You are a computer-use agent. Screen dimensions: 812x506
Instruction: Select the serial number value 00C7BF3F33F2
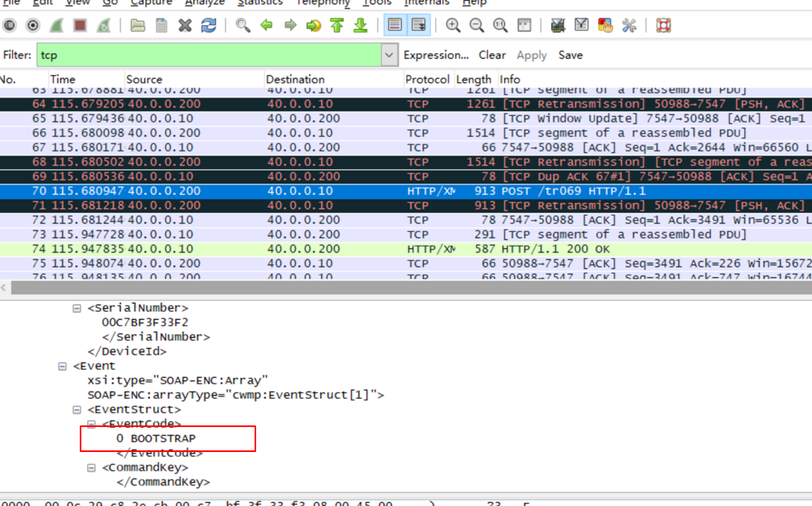pyautogui.click(x=145, y=322)
